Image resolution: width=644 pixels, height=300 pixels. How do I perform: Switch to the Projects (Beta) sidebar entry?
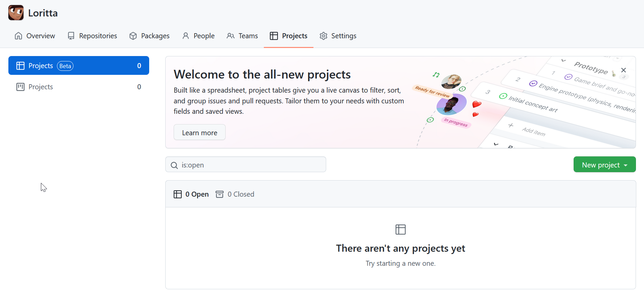click(x=41, y=65)
